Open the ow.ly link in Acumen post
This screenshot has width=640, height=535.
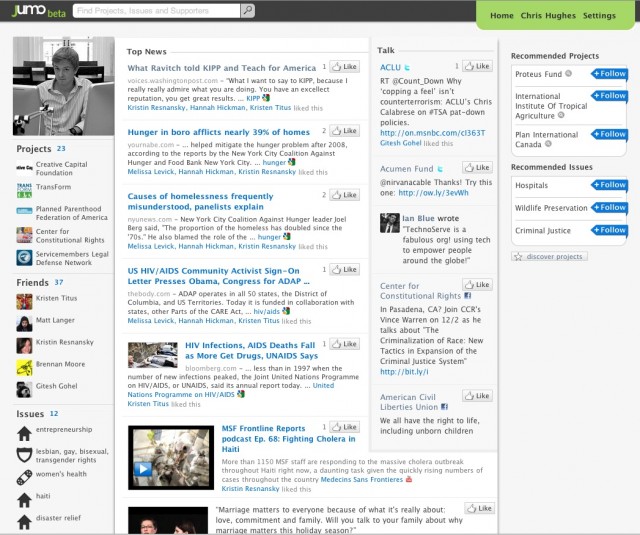coord(433,193)
